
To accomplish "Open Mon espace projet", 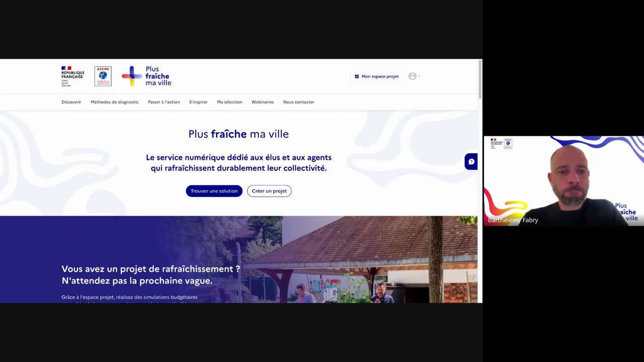I will [x=377, y=76].
